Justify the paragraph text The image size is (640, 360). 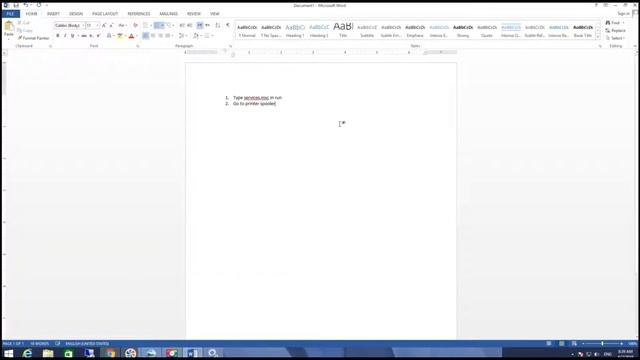(168, 36)
